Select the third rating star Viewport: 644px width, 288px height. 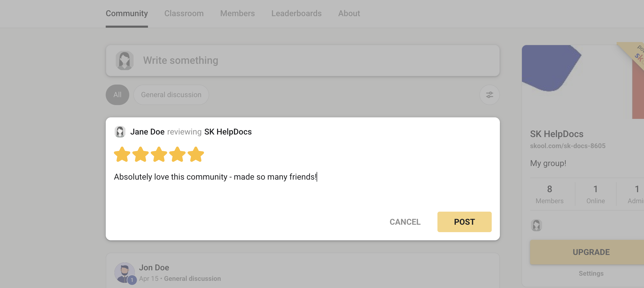pos(159,154)
